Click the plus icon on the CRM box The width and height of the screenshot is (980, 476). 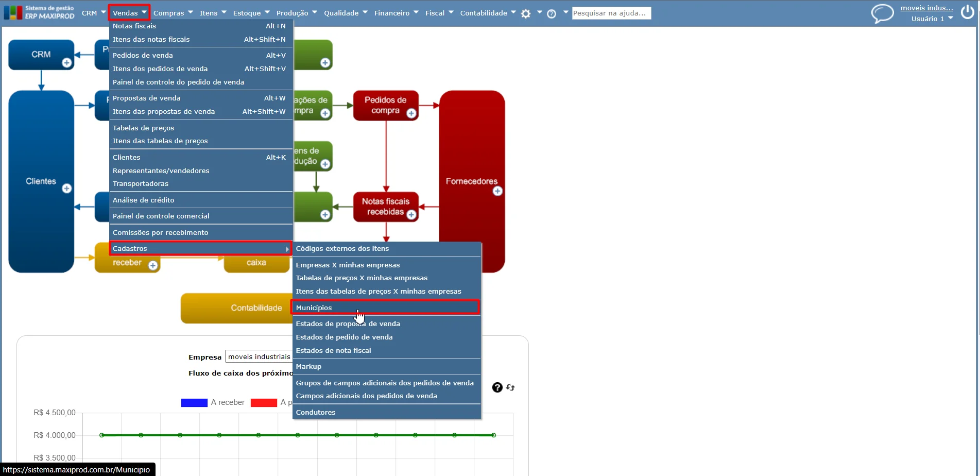(67, 63)
